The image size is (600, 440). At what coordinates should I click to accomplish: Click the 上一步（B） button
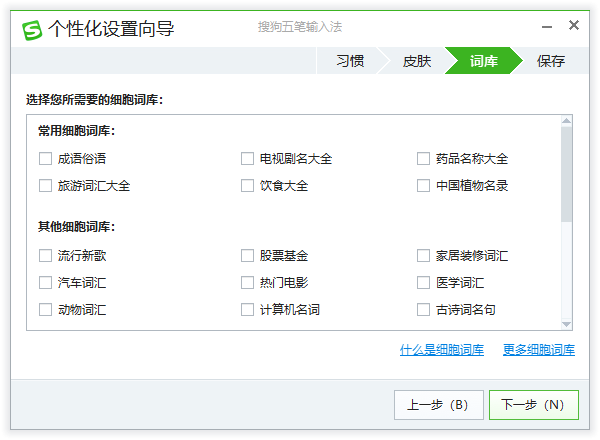pyautogui.click(x=438, y=405)
